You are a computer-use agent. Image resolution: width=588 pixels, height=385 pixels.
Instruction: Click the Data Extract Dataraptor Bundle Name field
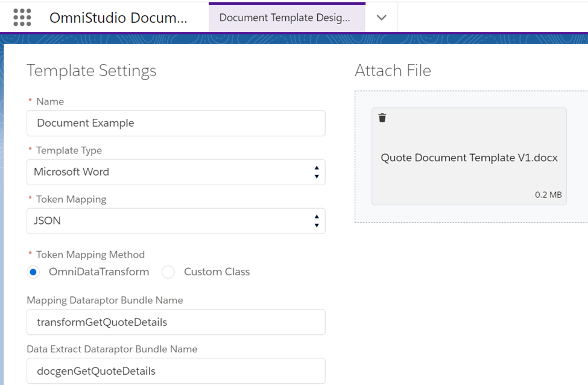(175, 371)
